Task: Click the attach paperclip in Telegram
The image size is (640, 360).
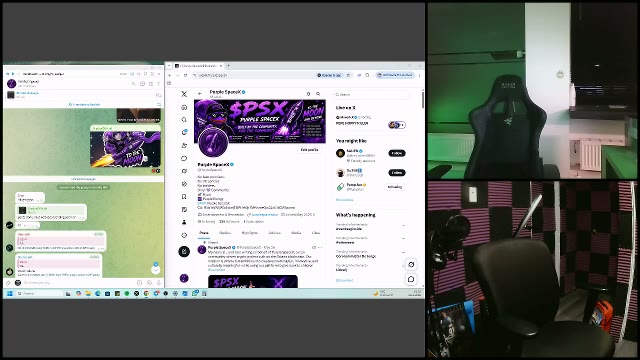Action: pyautogui.click(x=8, y=283)
